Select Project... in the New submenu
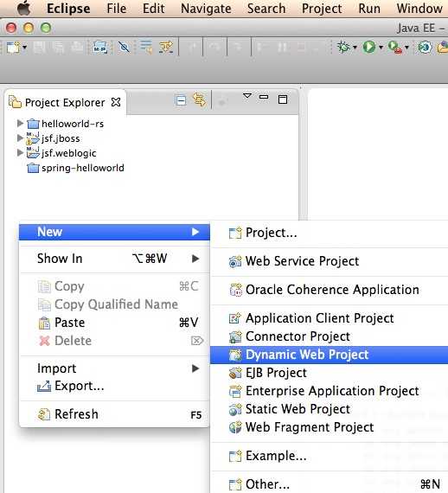This screenshot has width=448, height=493. (x=330, y=233)
